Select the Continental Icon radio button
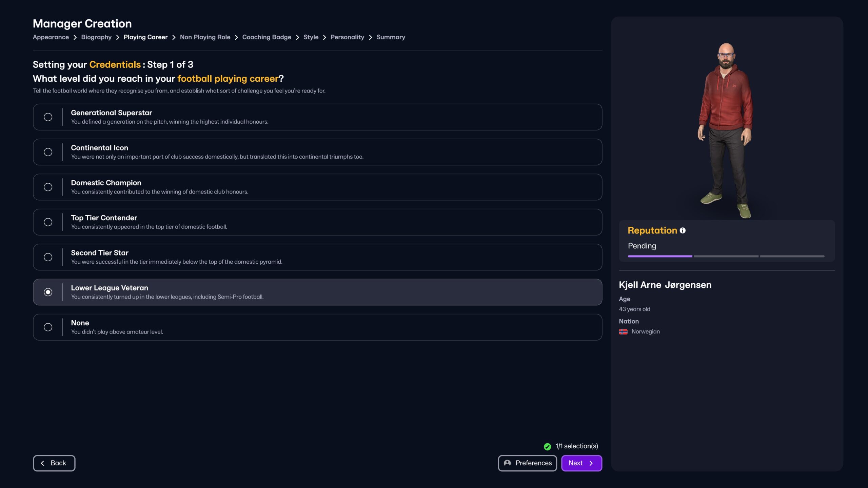This screenshot has width=868, height=488. pyautogui.click(x=48, y=152)
